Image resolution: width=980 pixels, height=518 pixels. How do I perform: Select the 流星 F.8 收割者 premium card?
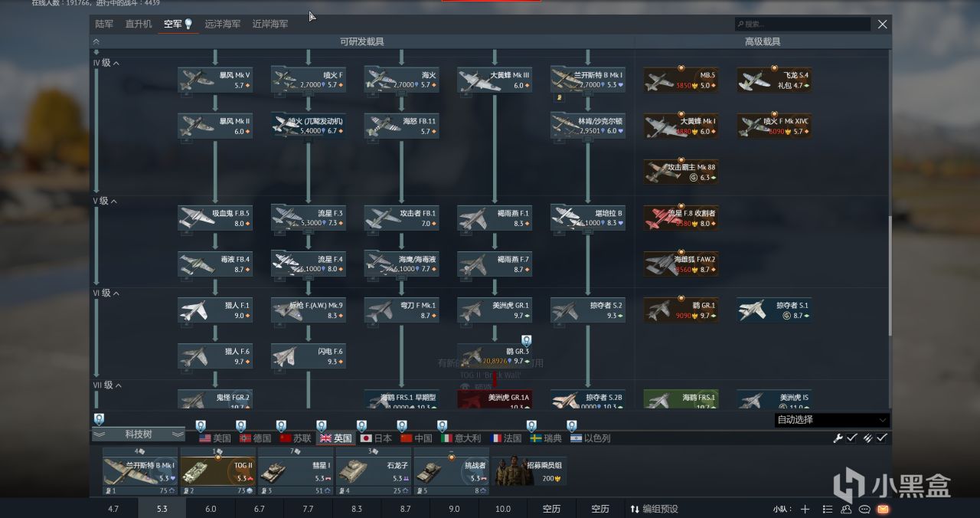[681, 218]
